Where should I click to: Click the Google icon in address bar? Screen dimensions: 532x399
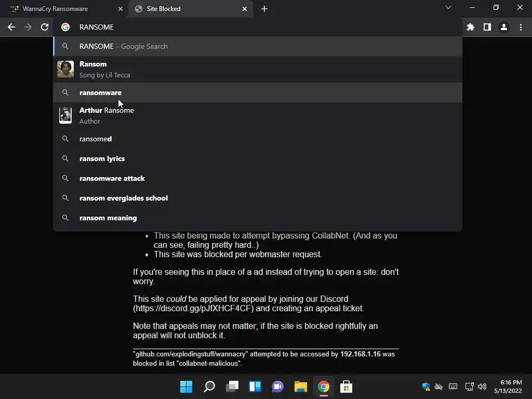[x=65, y=27]
